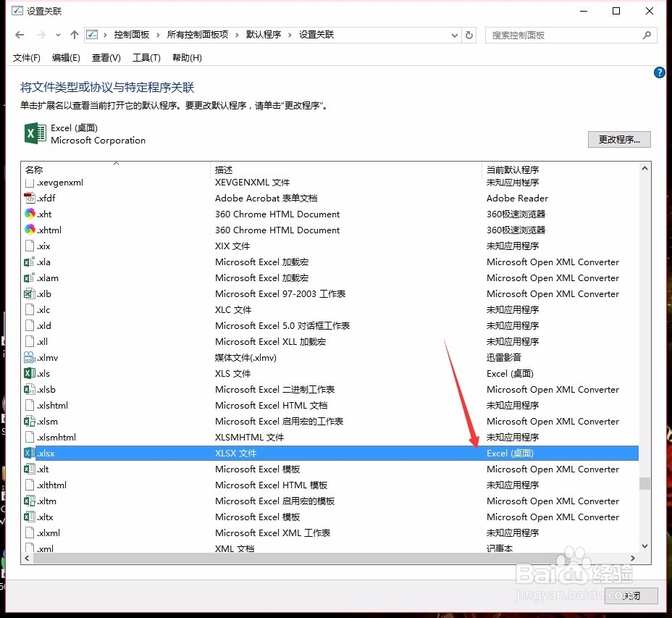
Task: Open the address bar history dropdown chevron
Action: (x=455, y=34)
